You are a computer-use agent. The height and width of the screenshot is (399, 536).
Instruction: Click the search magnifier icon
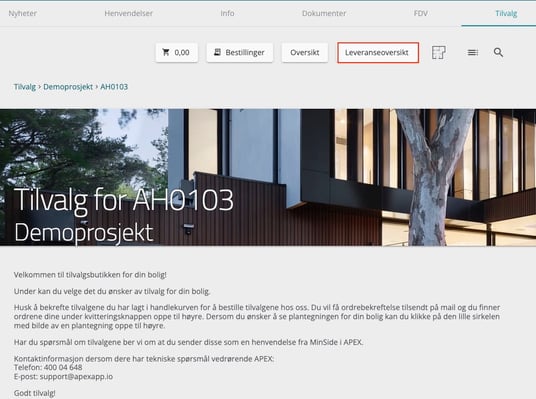coord(498,52)
